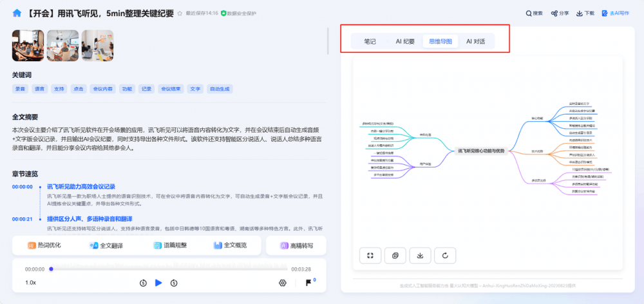Open 搜索 search
Viewport: 644px width, 304px height.
(x=534, y=13)
